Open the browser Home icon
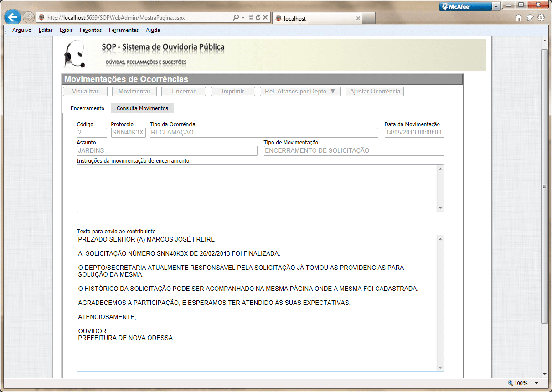This screenshot has height=392, width=552. [518, 18]
